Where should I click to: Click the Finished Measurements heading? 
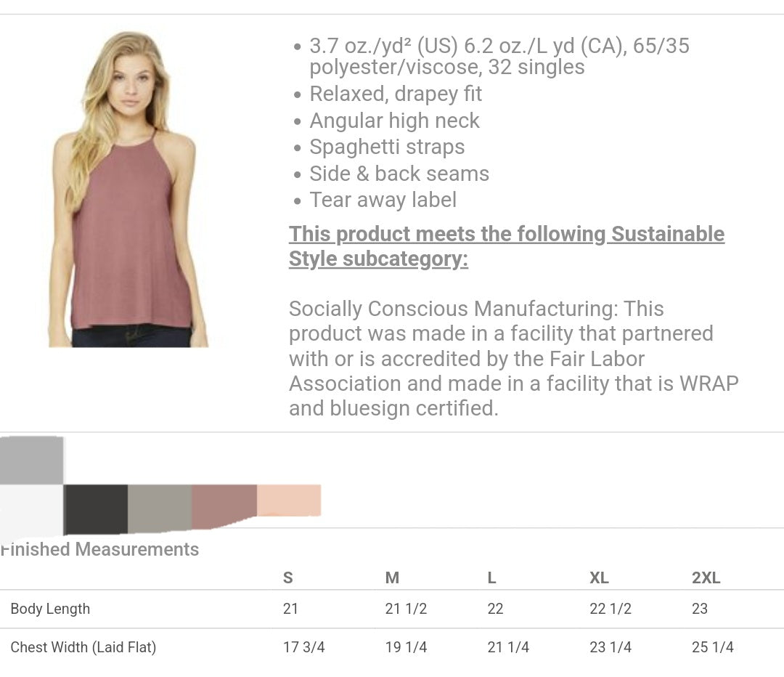[100, 549]
